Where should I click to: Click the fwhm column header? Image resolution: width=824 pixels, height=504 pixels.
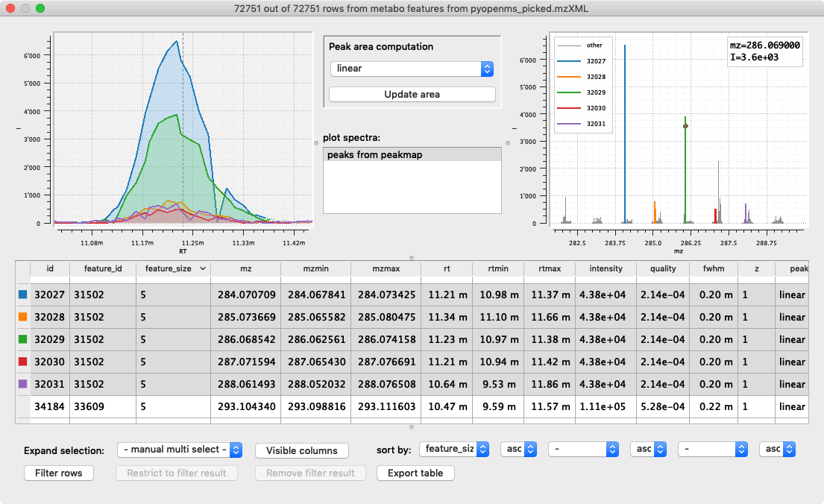click(x=714, y=268)
